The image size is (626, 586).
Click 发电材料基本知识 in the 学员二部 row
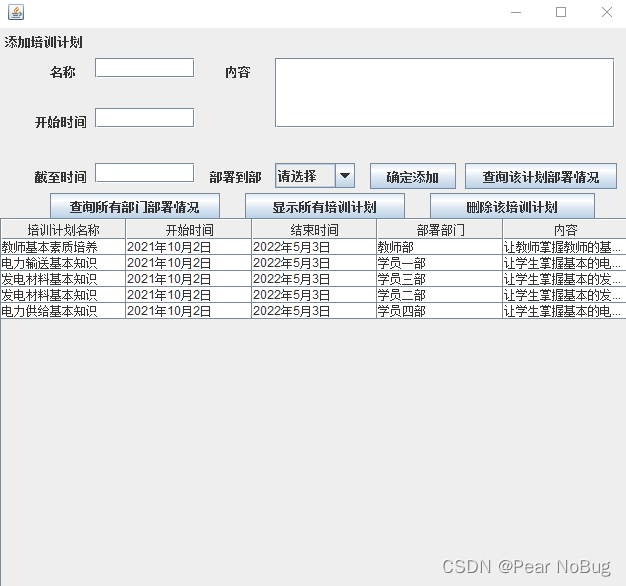pos(63,295)
